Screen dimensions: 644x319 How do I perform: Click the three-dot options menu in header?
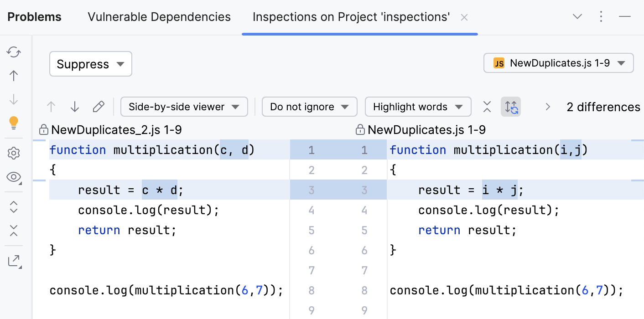[x=601, y=17]
